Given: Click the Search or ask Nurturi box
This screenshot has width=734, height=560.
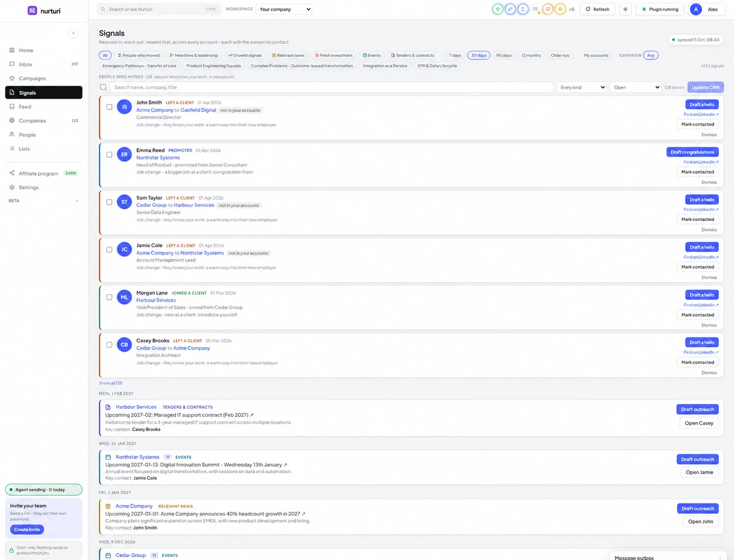Looking at the screenshot, I should click(x=158, y=9).
